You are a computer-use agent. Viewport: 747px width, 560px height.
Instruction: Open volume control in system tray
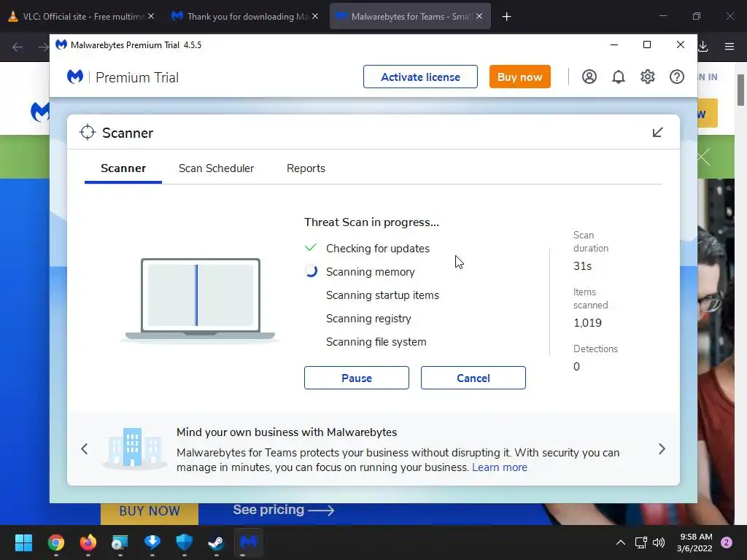point(659,542)
